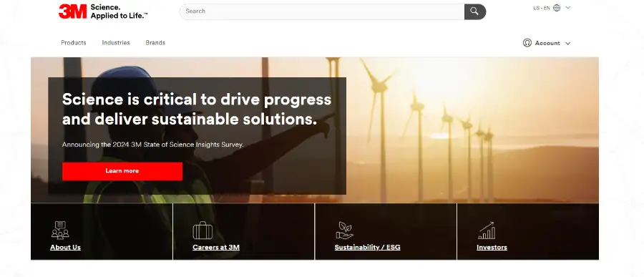The image size is (644, 277).
Task: Expand the Account dropdown chevron
Action: [568, 43]
